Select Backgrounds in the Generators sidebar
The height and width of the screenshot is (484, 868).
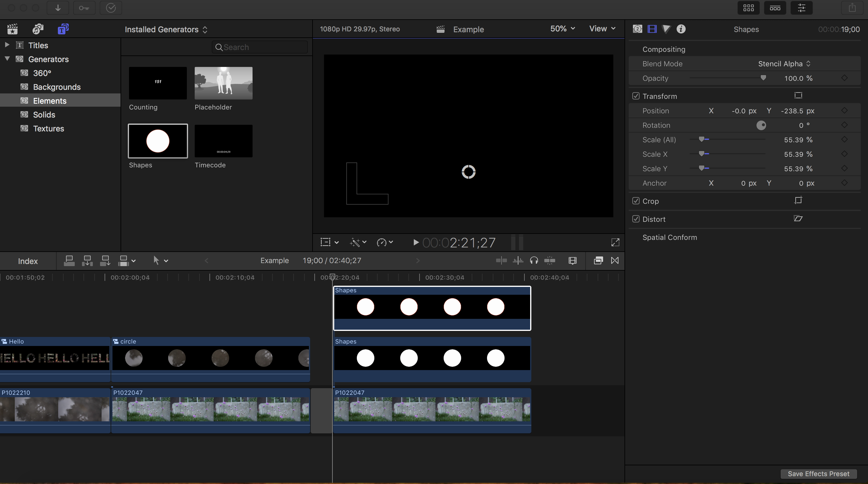(x=57, y=87)
